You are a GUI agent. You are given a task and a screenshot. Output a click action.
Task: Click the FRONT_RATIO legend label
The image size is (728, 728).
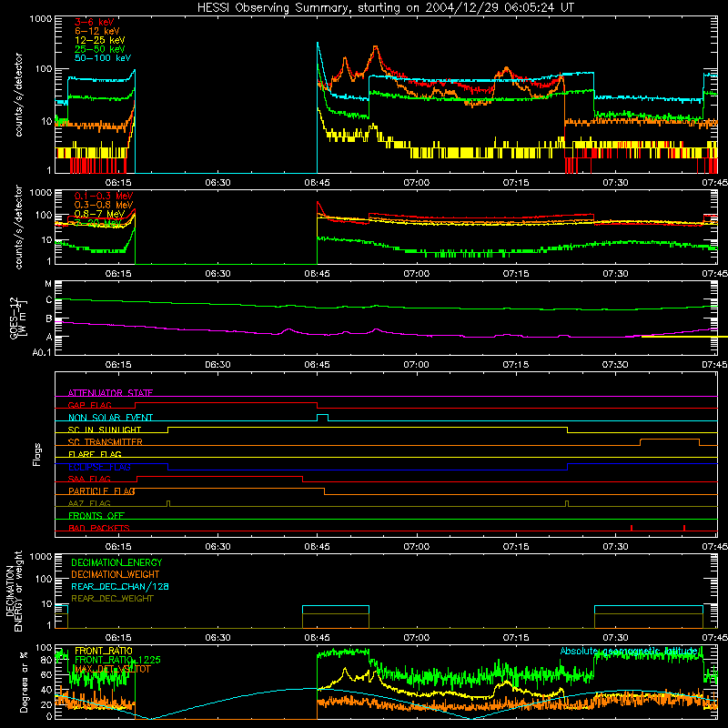(x=104, y=651)
